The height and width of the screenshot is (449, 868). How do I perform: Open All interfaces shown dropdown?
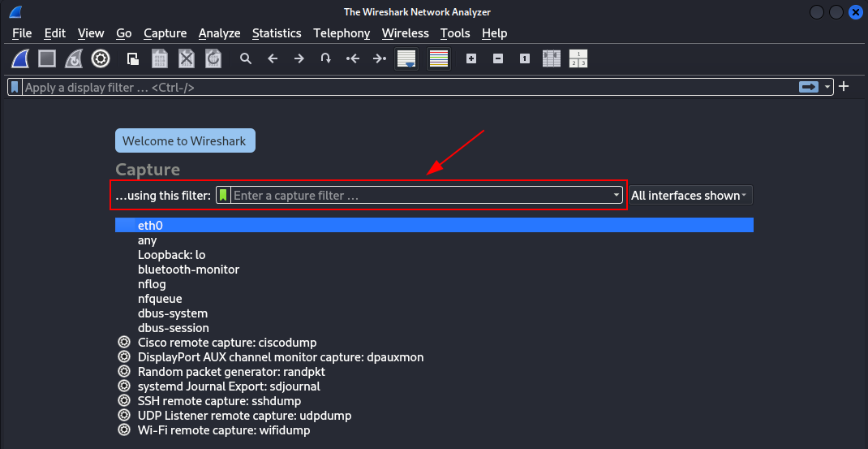tap(691, 195)
